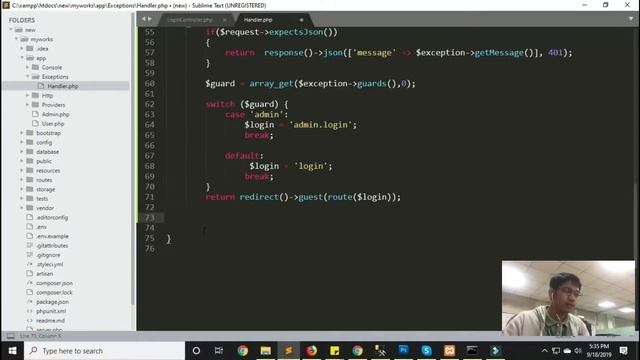
Task: Open the .styleci.yml file
Action: click(x=50, y=264)
